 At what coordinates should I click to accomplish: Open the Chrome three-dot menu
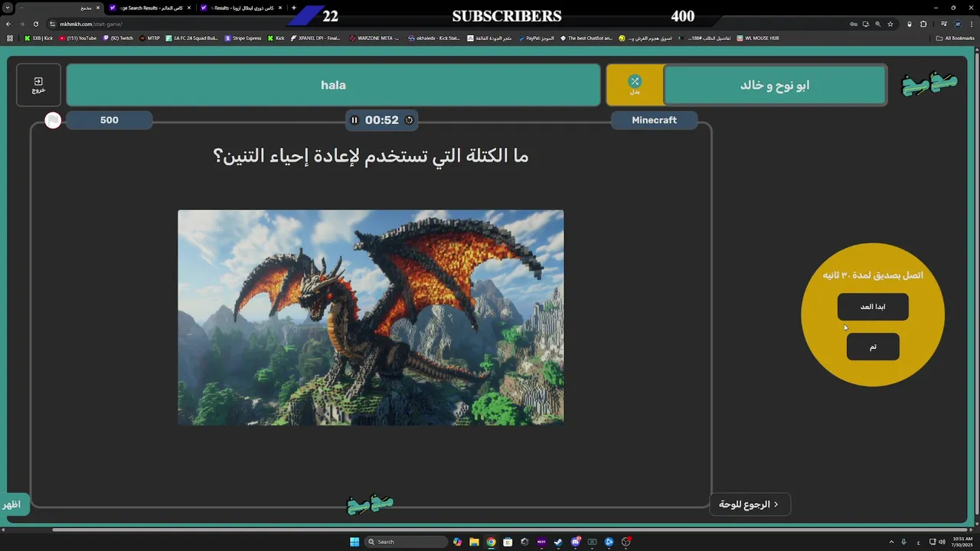click(x=971, y=24)
